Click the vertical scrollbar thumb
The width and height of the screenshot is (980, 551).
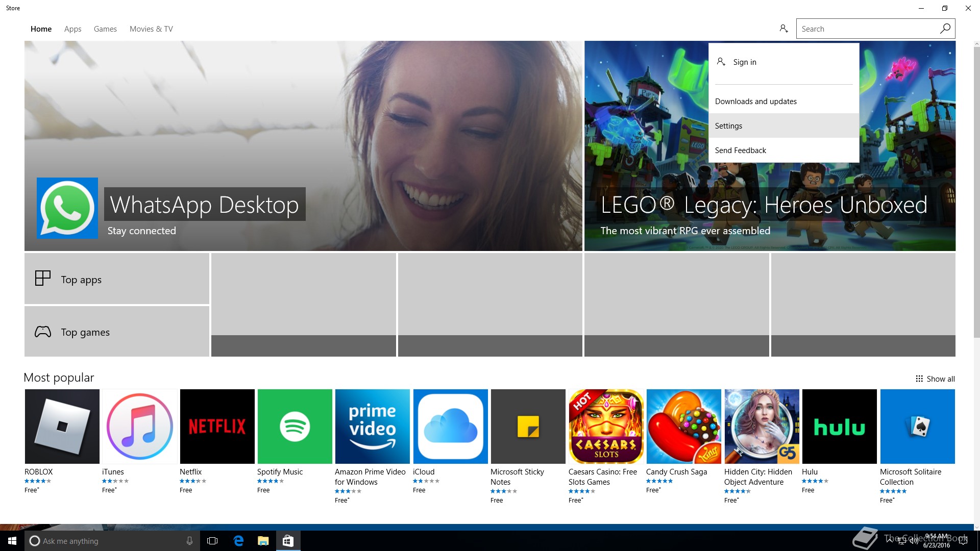pyautogui.click(x=976, y=191)
